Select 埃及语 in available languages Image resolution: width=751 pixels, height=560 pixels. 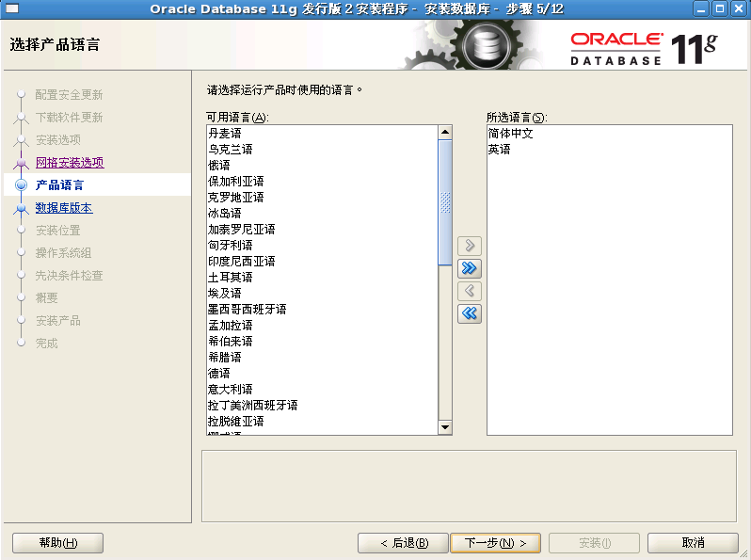(x=323, y=293)
